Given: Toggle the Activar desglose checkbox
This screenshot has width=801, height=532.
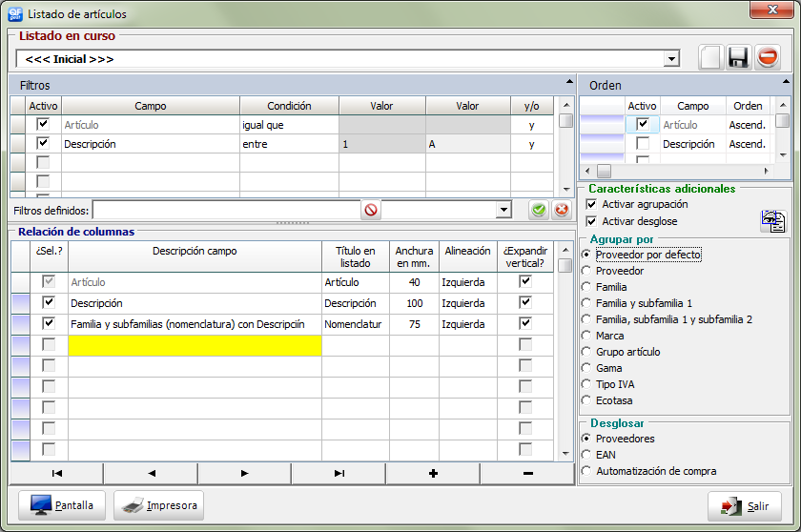Looking at the screenshot, I should [x=591, y=221].
